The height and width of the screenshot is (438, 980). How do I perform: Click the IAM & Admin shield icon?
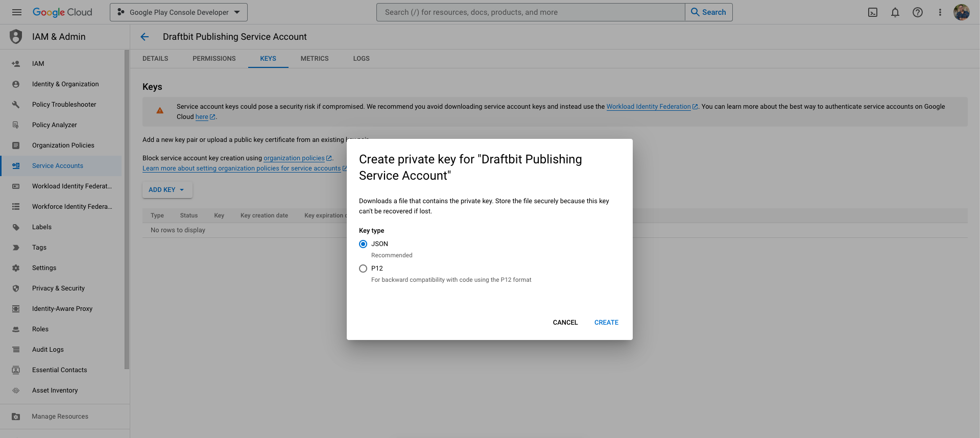coord(16,37)
